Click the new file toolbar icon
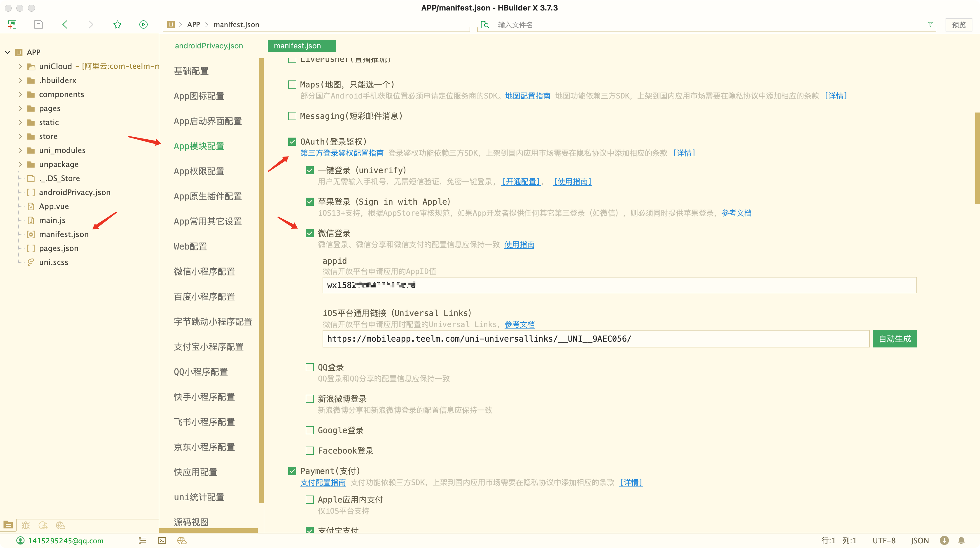Screen dimensions: 980x548 [x=12, y=25]
